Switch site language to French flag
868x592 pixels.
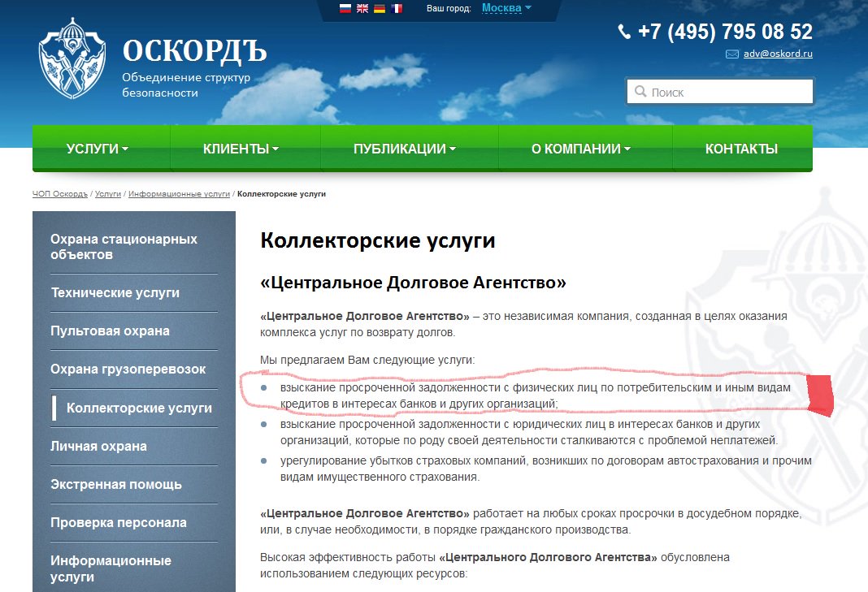pos(397,8)
